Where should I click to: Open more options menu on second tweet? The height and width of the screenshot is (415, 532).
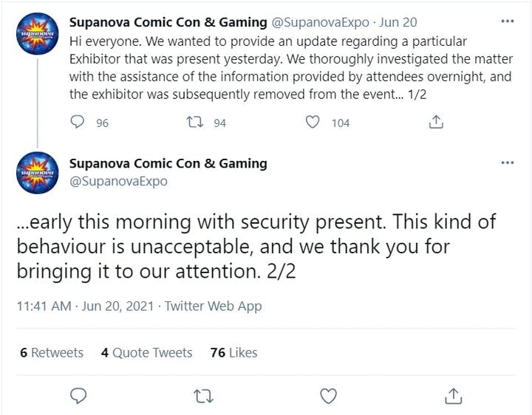click(x=507, y=163)
